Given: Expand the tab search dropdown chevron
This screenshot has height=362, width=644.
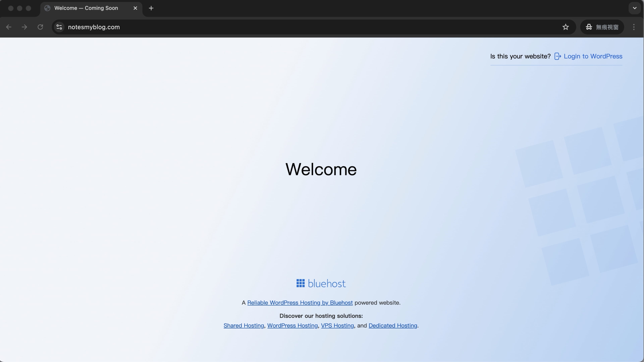Looking at the screenshot, I should tap(634, 8).
